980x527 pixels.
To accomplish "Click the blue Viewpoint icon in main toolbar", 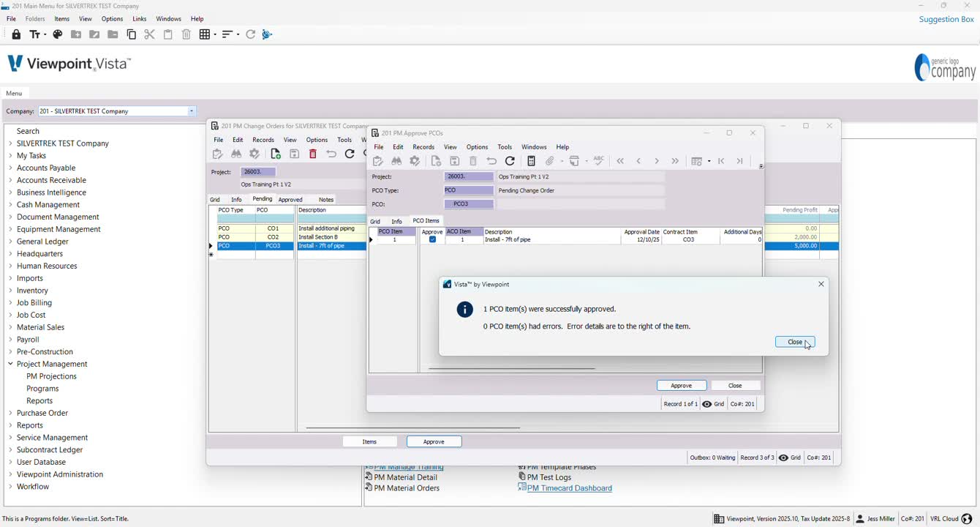I will pyautogui.click(x=267, y=34).
